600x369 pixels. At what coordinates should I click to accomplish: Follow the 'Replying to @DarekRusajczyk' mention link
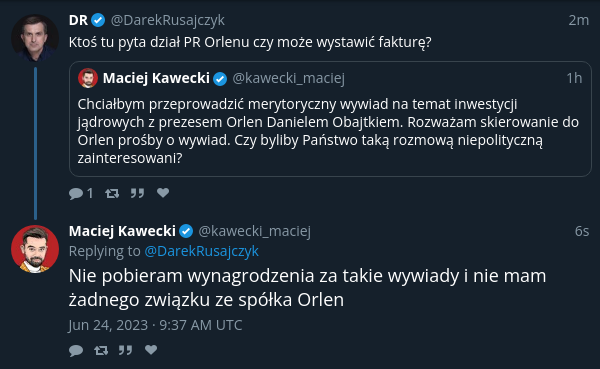[x=202, y=251]
